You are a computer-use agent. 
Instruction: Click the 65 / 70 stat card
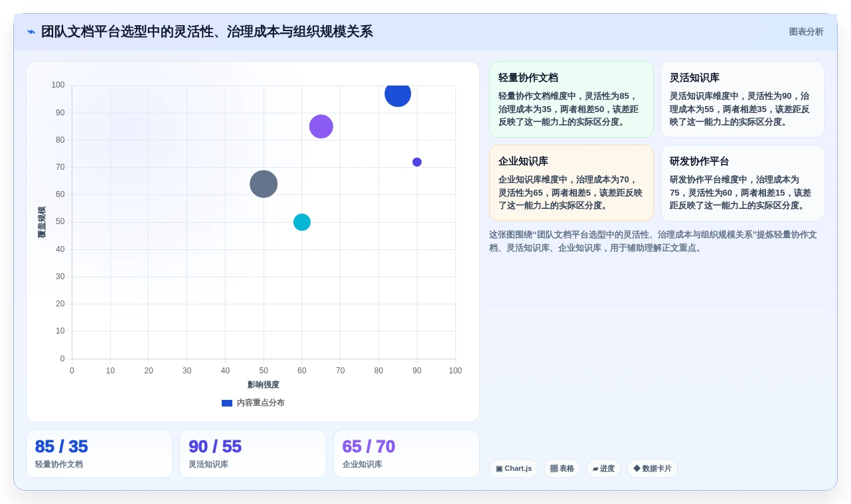pyautogui.click(x=406, y=454)
